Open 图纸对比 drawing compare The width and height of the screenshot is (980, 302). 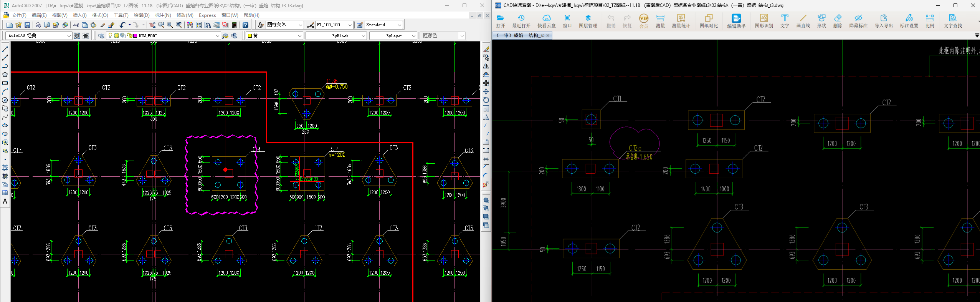point(709,21)
